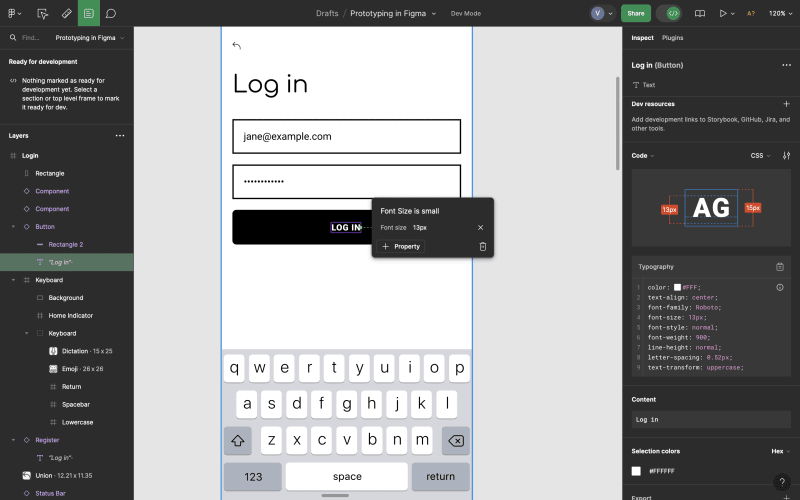Open the Code section dropdown

tap(643, 156)
